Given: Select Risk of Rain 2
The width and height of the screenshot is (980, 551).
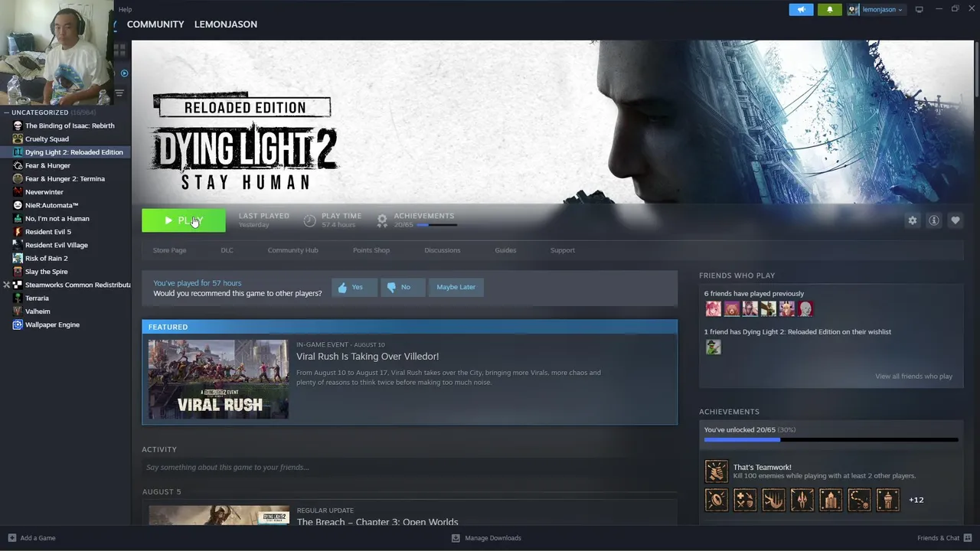Looking at the screenshot, I should [47, 259].
